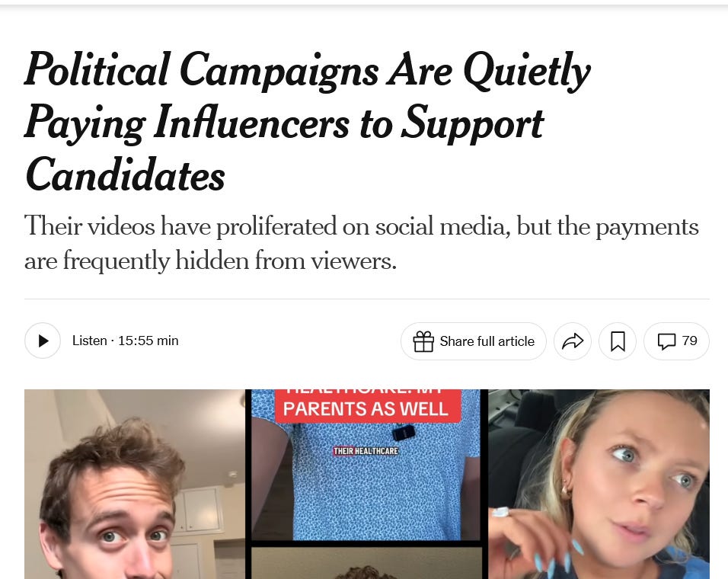
Task: Open the curly hair video below the blue shirt
Action: 366,563
